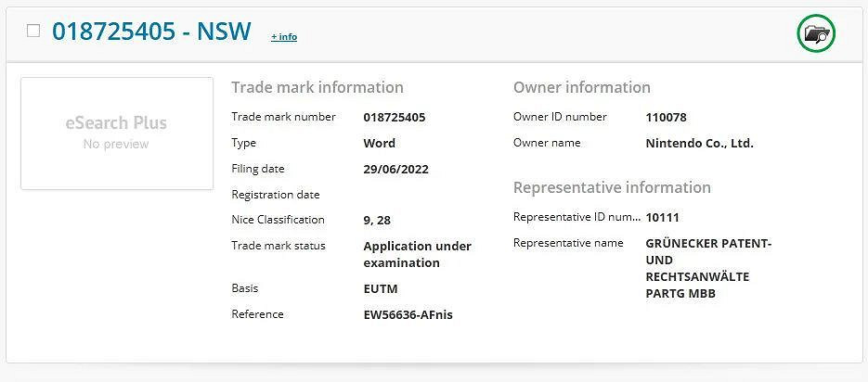Click the Nice Classification value 9, 28
The width and height of the screenshot is (868, 382).
(377, 221)
